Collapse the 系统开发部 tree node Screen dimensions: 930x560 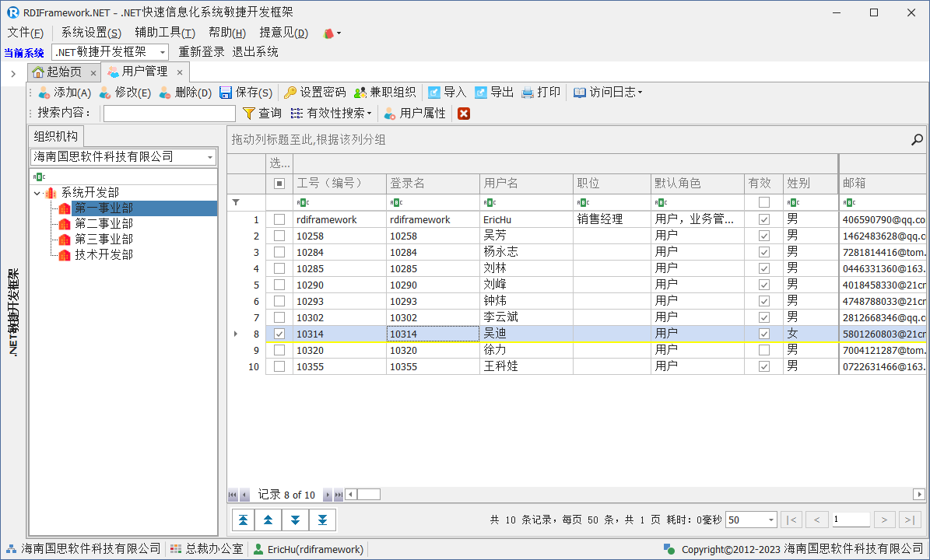click(37, 193)
